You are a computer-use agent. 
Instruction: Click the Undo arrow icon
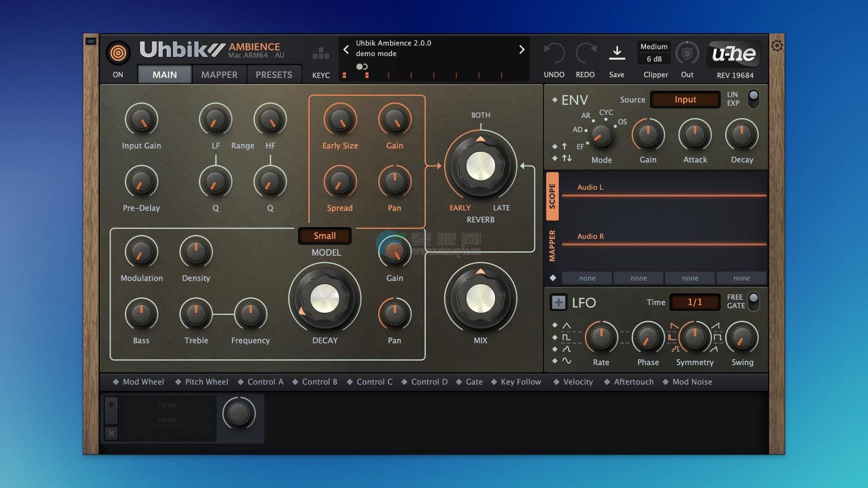pos(554,54)
